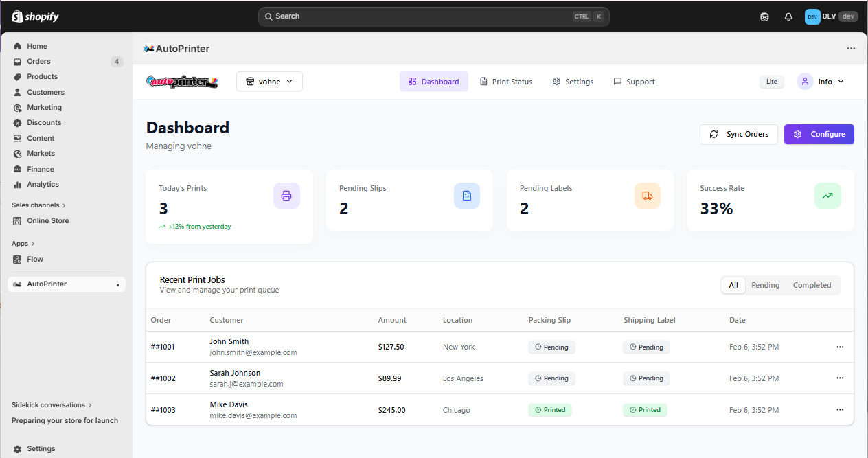
Task: Filter print jobs to Pending
Action: pos(765,285)
